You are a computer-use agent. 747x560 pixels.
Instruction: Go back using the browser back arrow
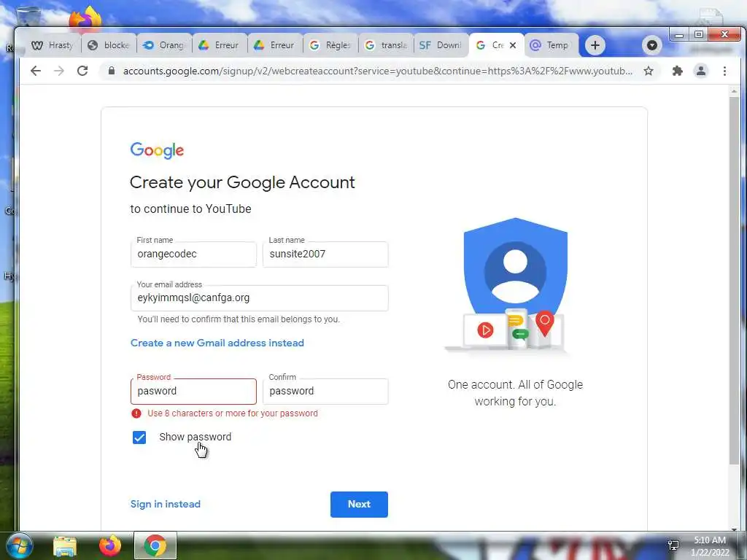36,71
